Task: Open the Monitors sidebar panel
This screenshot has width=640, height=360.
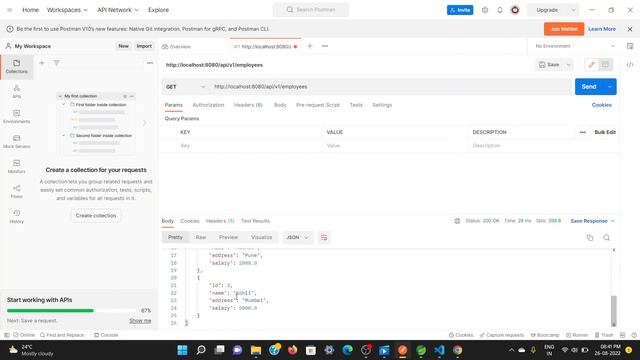Action: pos(16,166)
